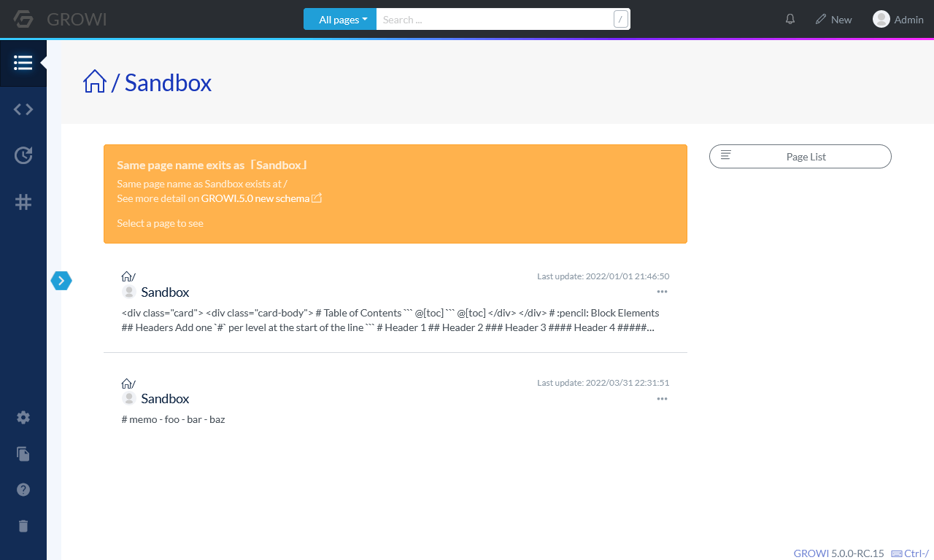
Task: Click "Same page name exits as" alert heading
Action: tap(212, 165)
